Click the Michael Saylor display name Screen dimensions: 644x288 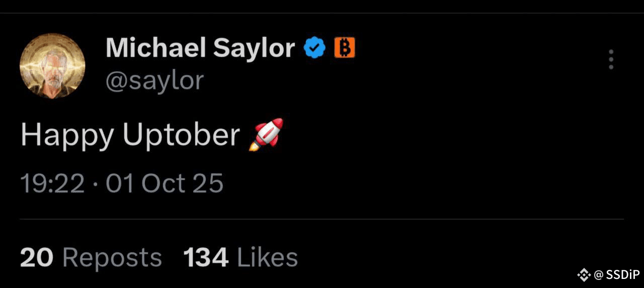(200, 48)
